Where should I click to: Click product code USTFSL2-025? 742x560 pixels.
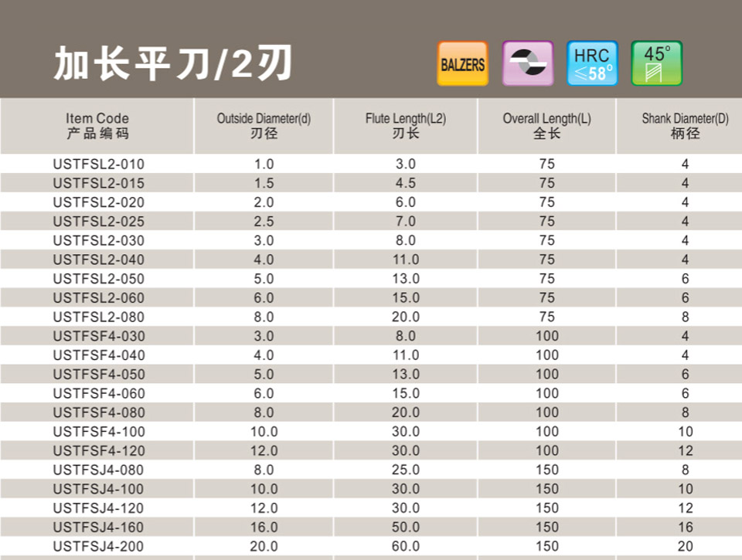click(98, 221)
